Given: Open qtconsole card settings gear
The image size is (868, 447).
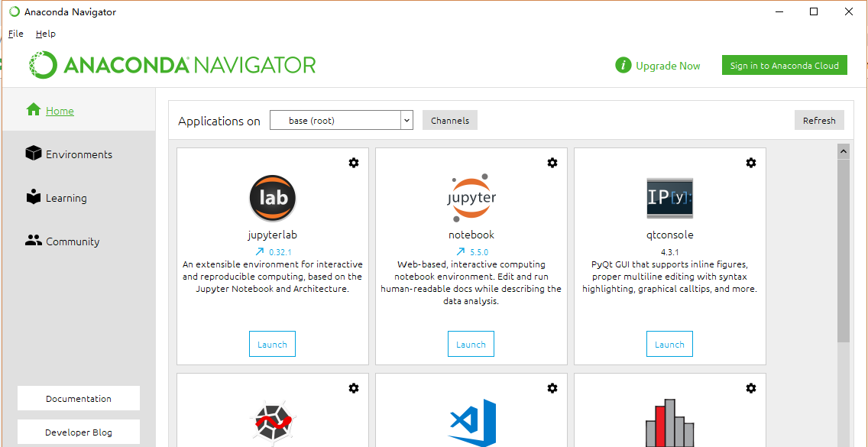Looking at the screenshot, I should pos(750,162).
